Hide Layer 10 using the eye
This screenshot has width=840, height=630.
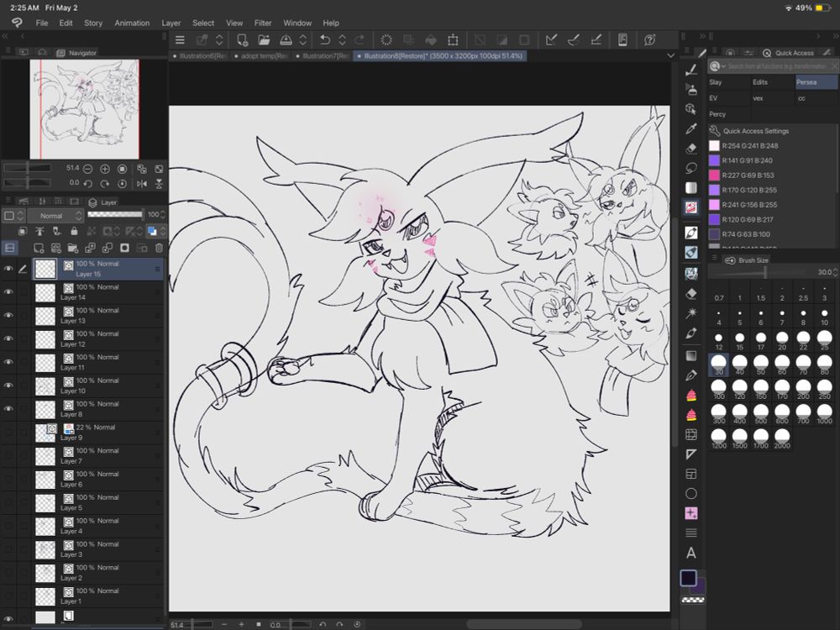click(8, 386)
